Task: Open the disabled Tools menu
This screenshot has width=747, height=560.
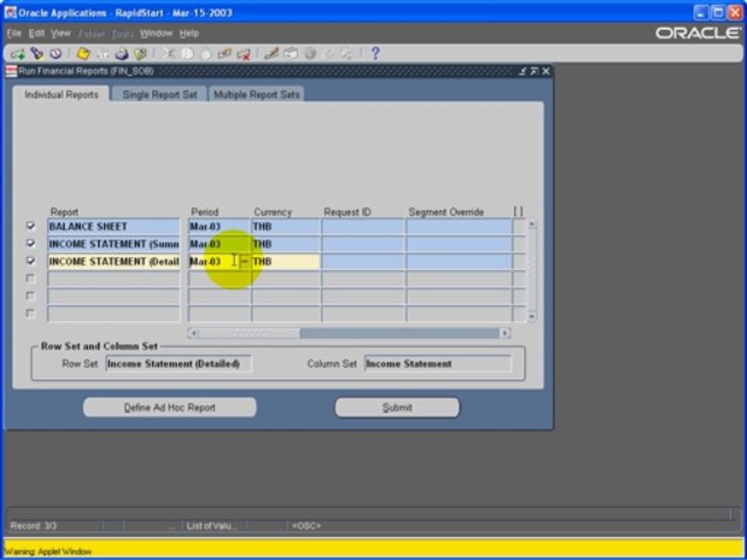Action: pos(122,33)
